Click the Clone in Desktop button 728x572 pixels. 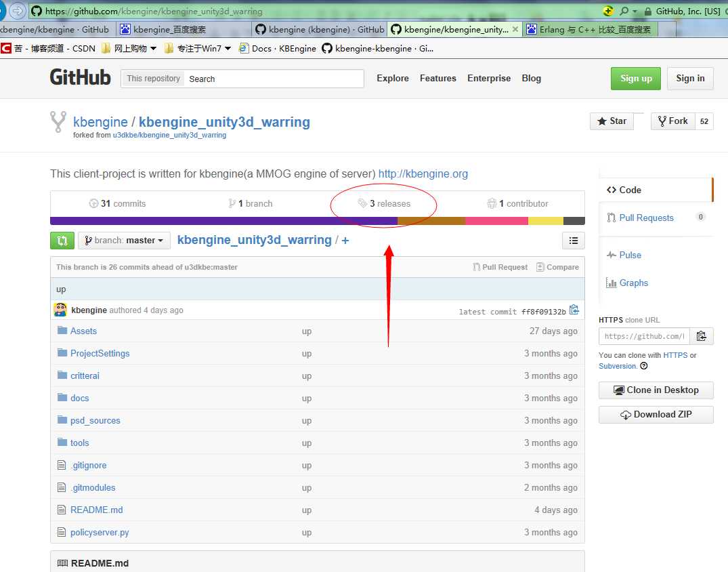656,390
